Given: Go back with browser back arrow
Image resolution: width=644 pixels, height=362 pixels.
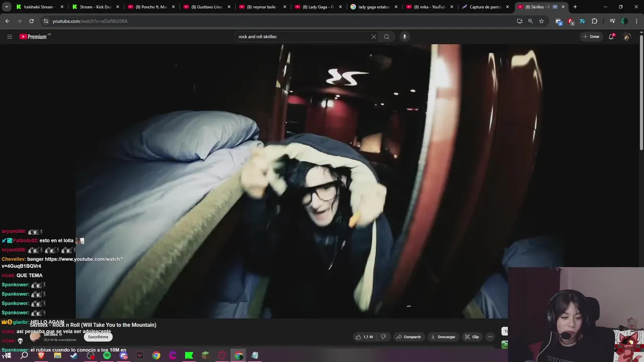Looking at the screenshot, I should [7, 21].
